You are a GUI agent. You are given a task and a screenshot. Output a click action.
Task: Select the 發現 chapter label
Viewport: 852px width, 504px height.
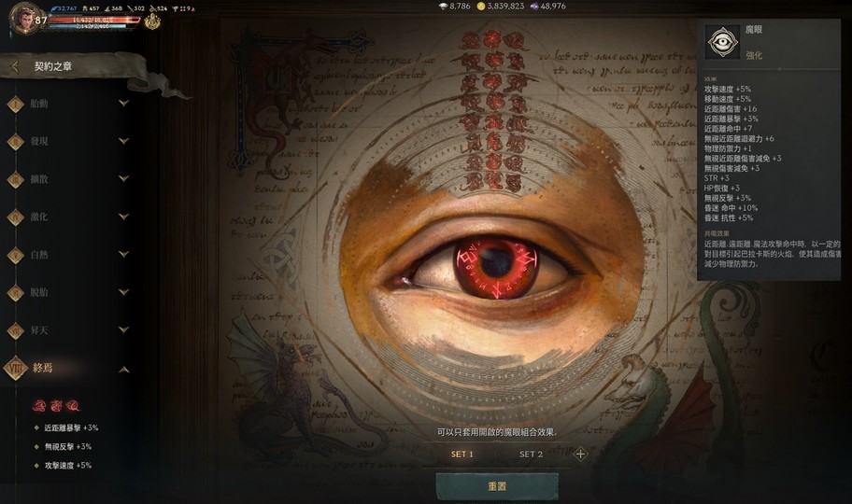pos(39,141)
